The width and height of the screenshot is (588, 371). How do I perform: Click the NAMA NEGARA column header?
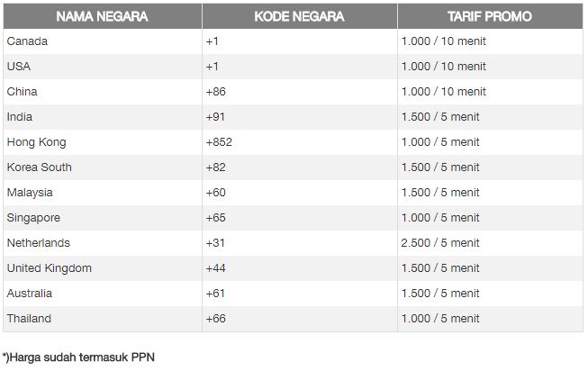(102, 16)
